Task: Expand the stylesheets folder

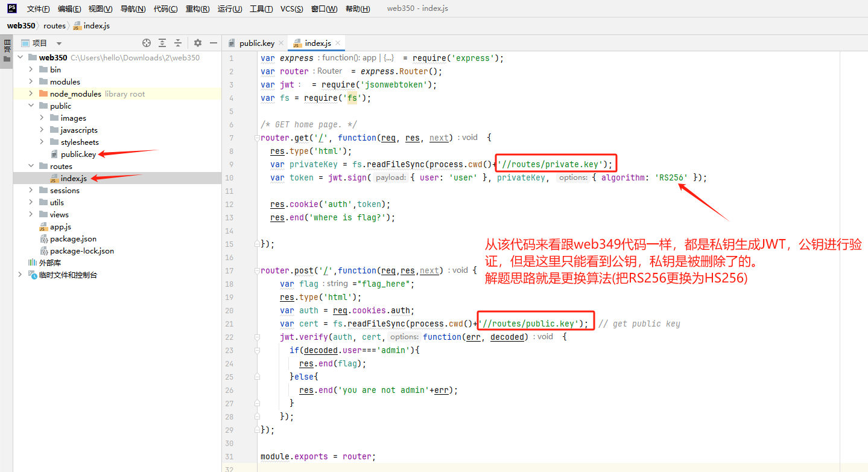Action: (x=42, y=142)
